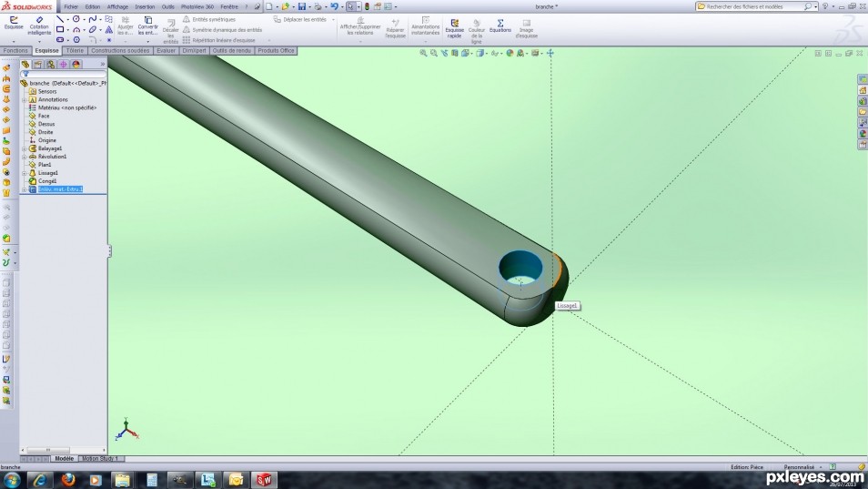
Task: Click the Windows Start button
Action: [12, 480]
